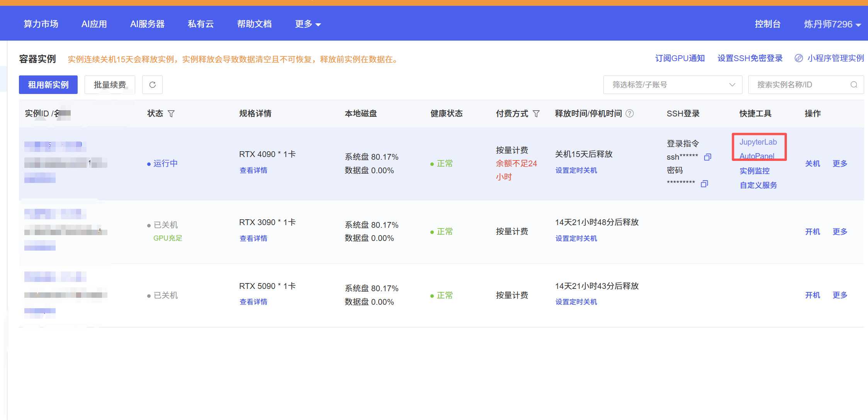Click the 小程序管理实例 mini-program icon
This screenshot has height=420, width=868.
point(798,58)
